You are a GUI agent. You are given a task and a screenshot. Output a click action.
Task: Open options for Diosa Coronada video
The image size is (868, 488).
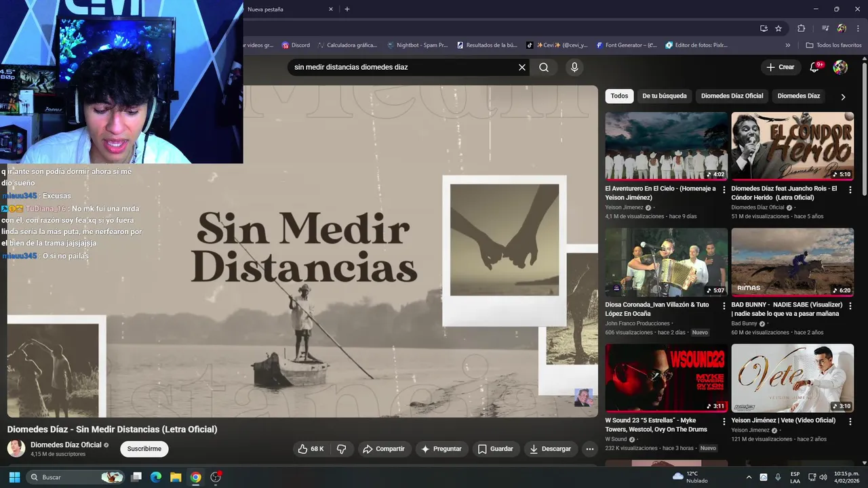point(724,306)
